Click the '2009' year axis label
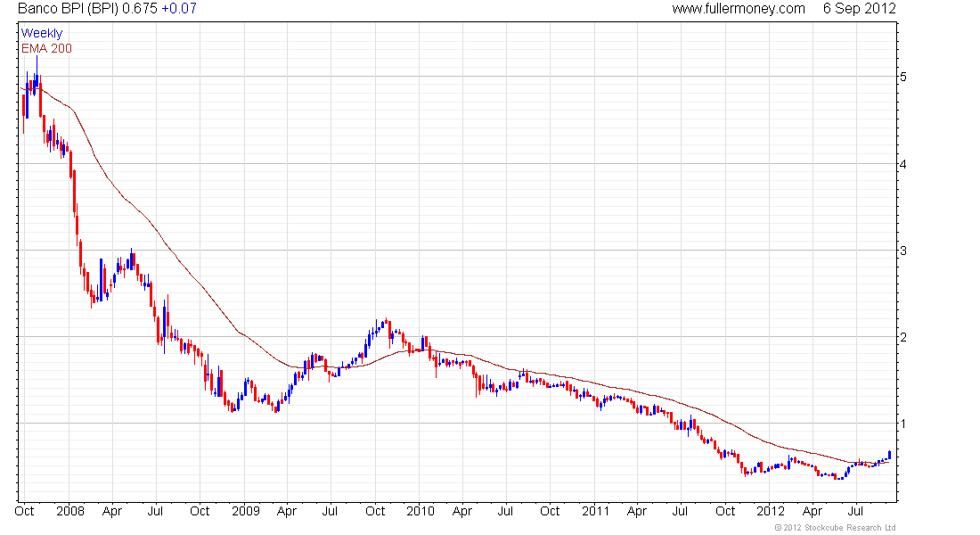The image size is (980, 535). point(246,511)
